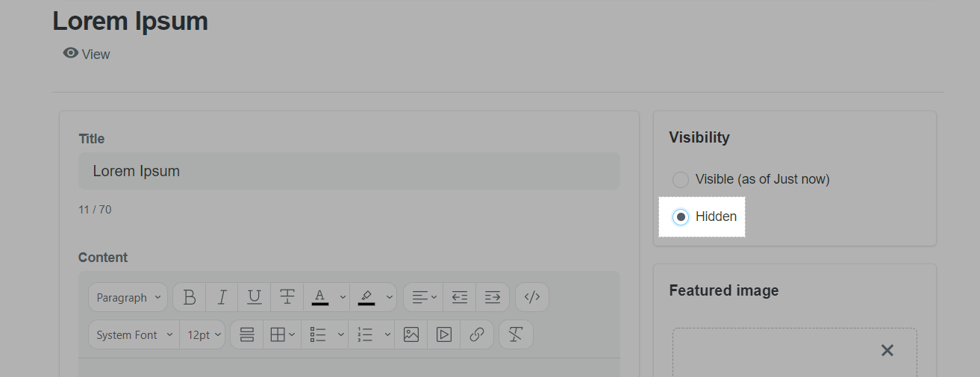Click the View link
Viewport: 980px width, 377px height.
click(x=87, y=54)
